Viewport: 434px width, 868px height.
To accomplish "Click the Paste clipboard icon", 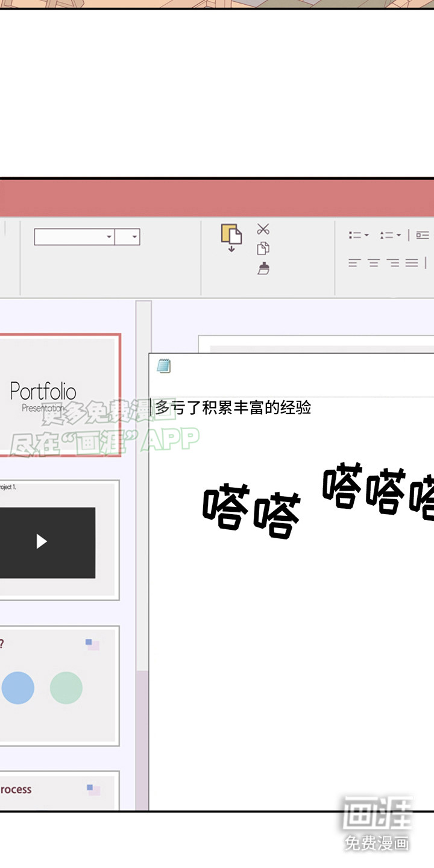I will pos(231,236).
